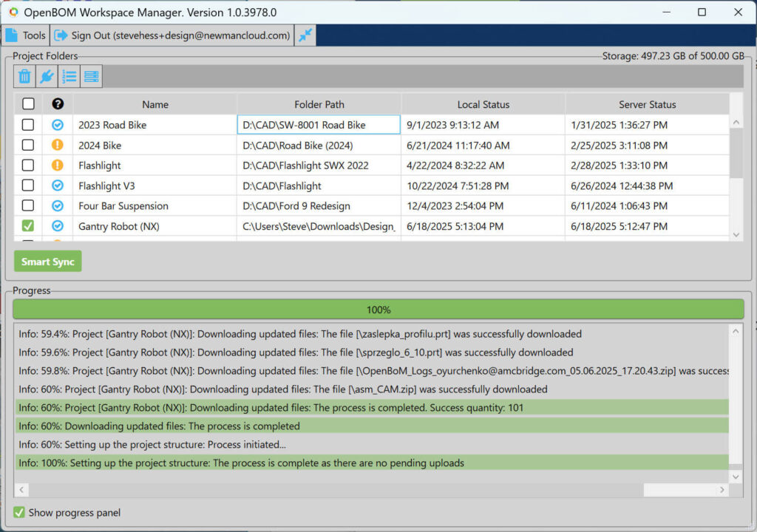
Task: Select the zaslepka_profilu.prt log line
Action: 372,334
